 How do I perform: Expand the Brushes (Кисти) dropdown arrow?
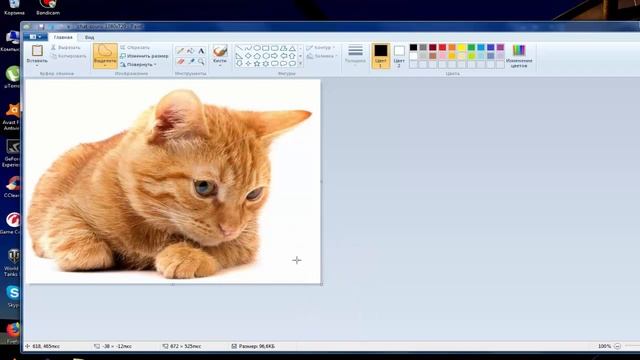[220, 65]
